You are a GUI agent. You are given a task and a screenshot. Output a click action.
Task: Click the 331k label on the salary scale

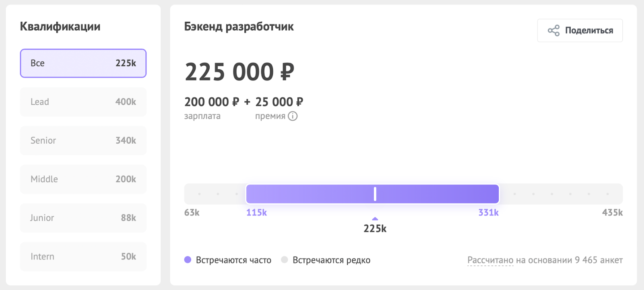tap(487, 212)
